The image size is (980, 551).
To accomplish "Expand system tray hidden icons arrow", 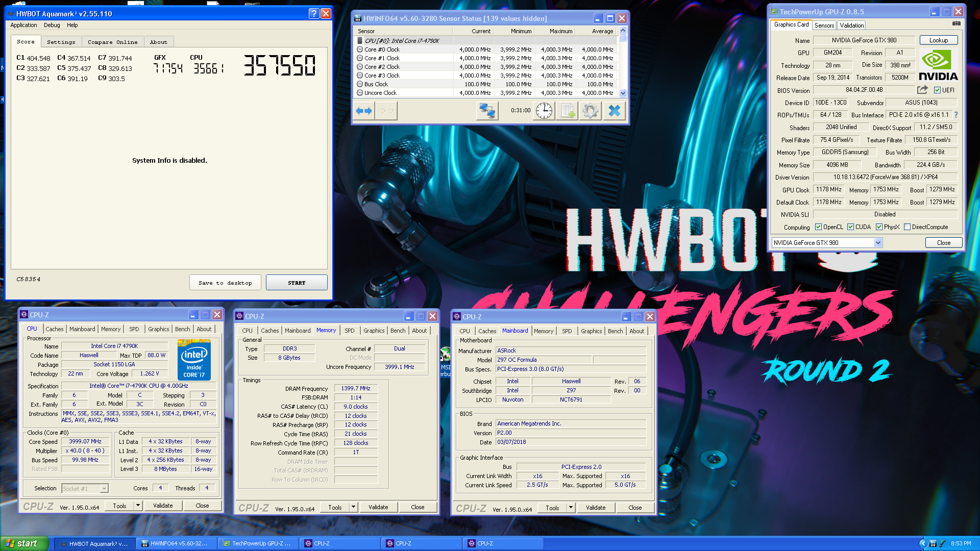I will pyautogui.click(x=923, y=544).
